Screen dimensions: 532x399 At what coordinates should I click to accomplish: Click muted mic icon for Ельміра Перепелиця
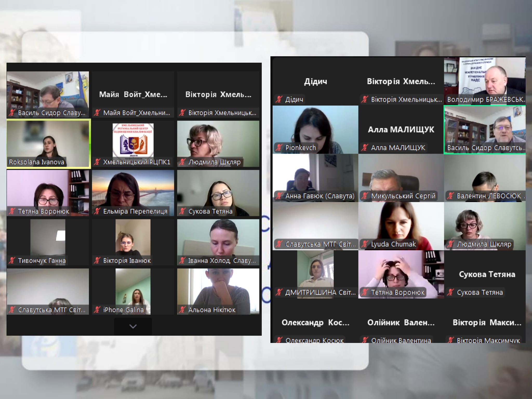pos(97,211)
